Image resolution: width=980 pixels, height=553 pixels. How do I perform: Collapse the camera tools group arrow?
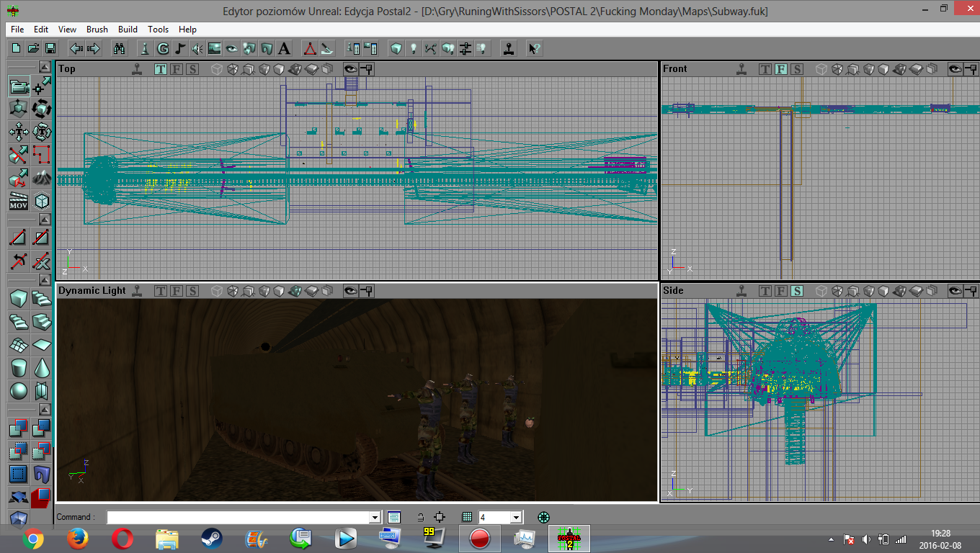[45, 67]
